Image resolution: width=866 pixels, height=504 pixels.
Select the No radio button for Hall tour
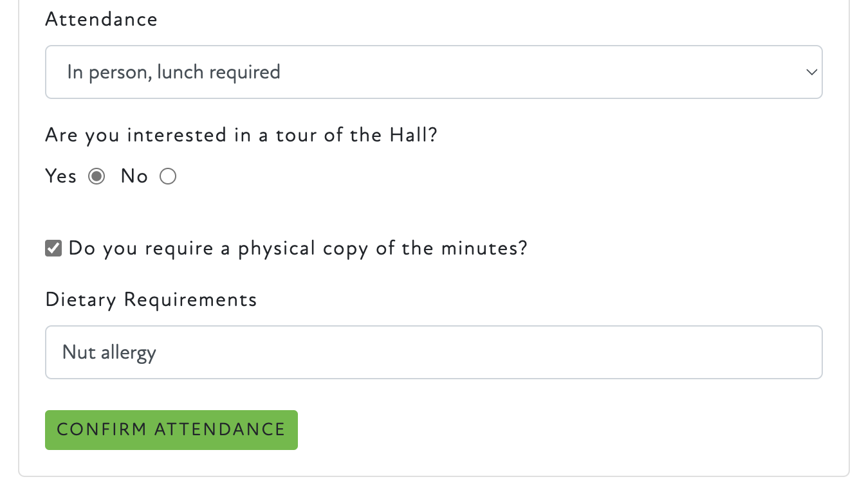(x=168, y=176)
